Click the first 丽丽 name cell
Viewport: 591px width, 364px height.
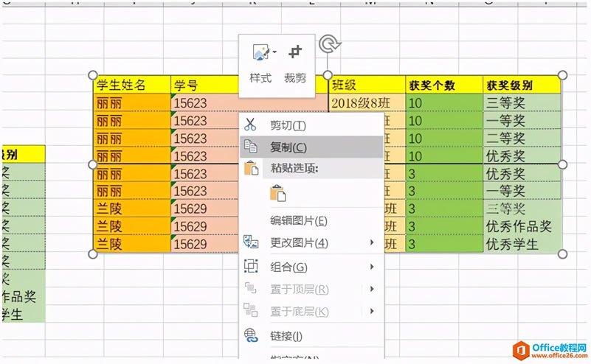tap(132, 102)
